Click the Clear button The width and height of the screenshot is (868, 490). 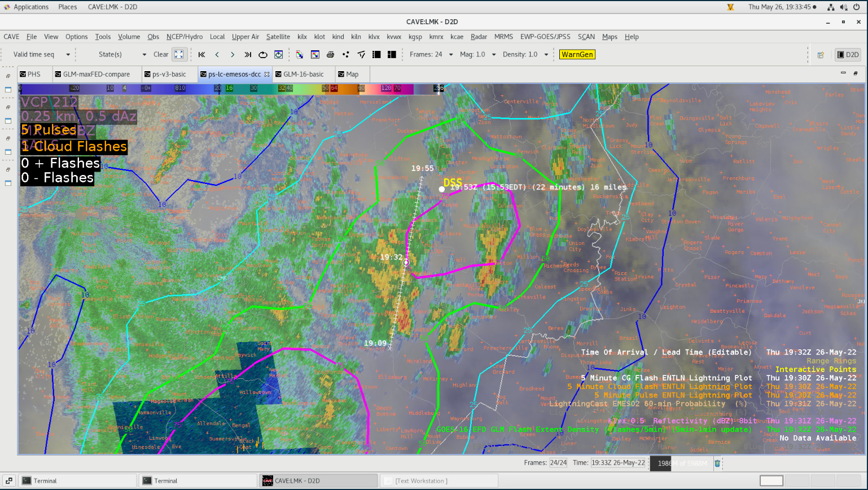161,55
